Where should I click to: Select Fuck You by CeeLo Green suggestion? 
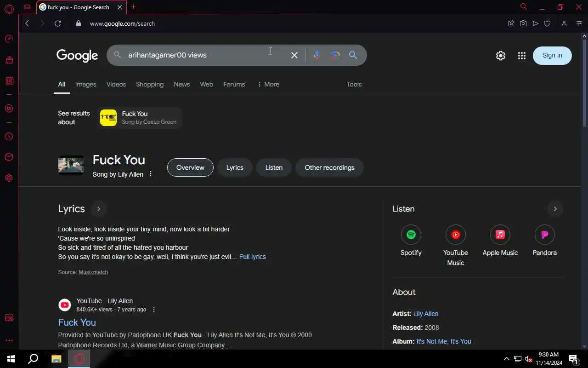[x=140, y=118]
